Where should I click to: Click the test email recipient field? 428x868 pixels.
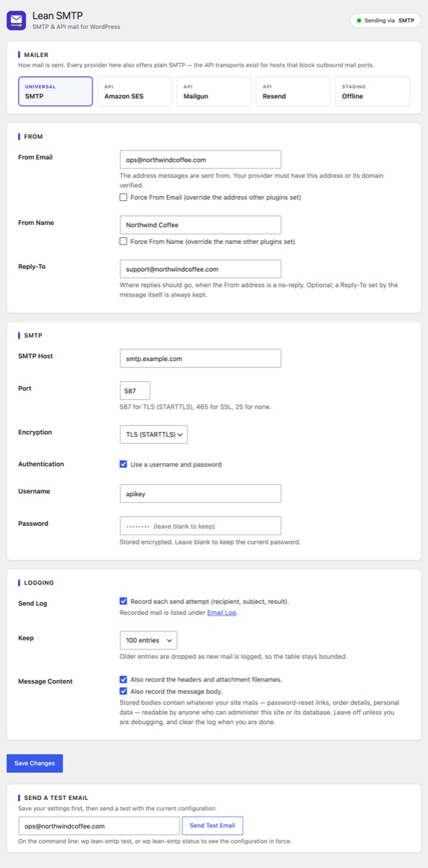coord(99,826)
